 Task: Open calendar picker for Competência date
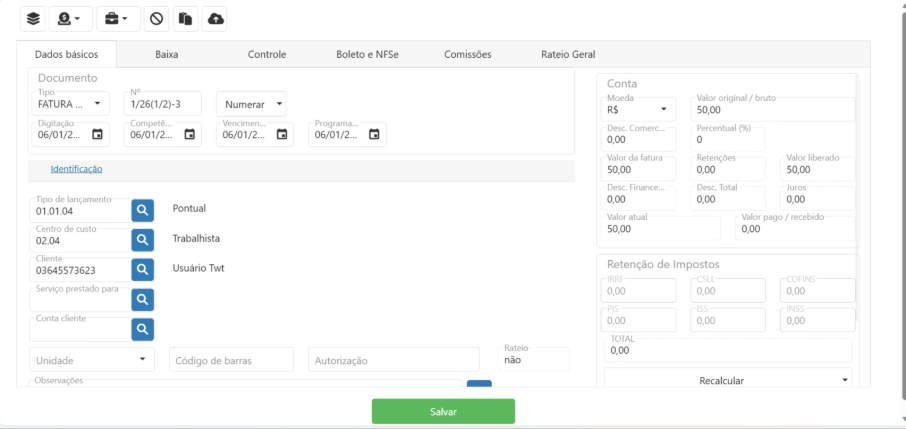(190, 135)
